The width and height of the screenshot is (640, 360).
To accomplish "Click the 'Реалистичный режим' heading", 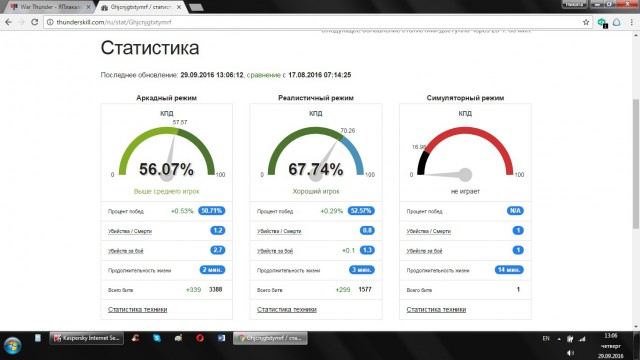I will click(316, 98).
